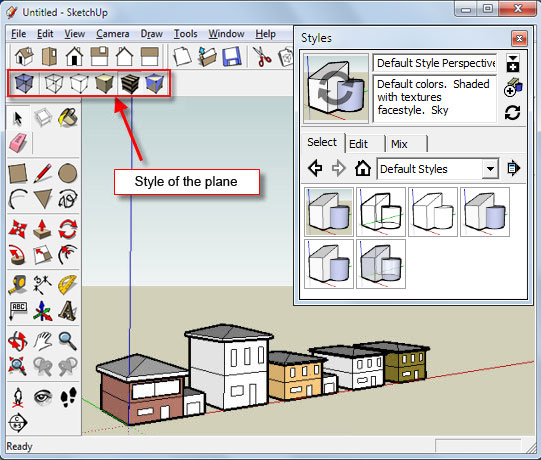Choose the Move tool red arrows
The height and width of the screenshot is (460, 541).
(x=18, y=229)
